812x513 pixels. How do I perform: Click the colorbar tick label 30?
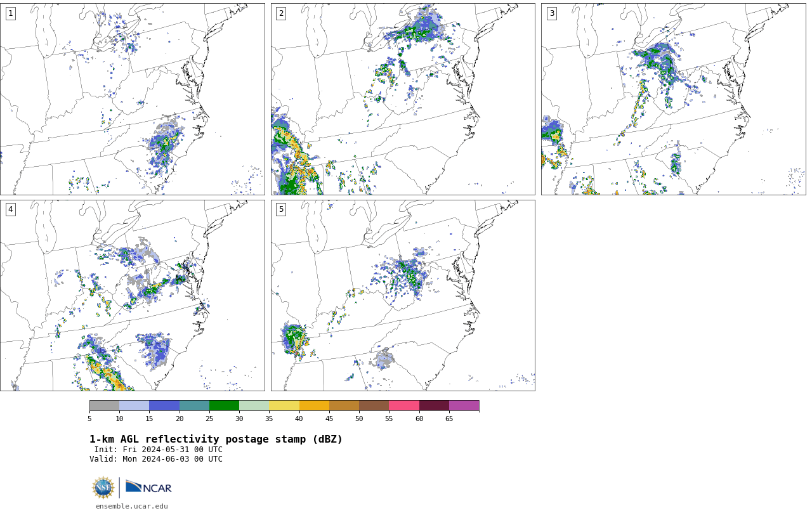239,419
